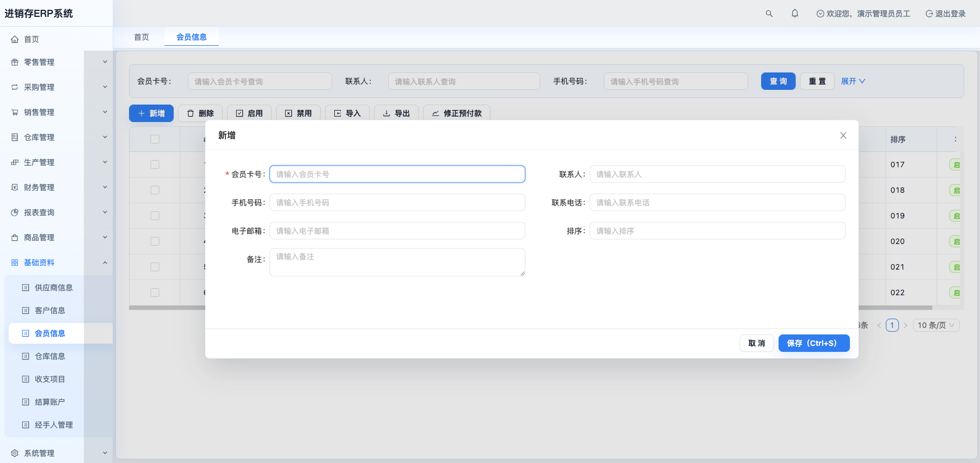Focus the 备注 textarea in the dialog
Image resolution: width=980 pixels, height=463 pixels.
pyautogui.click(x=397, y=263)
